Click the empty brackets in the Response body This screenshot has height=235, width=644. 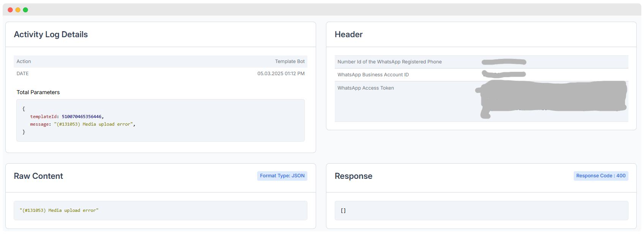pos(343,211)
